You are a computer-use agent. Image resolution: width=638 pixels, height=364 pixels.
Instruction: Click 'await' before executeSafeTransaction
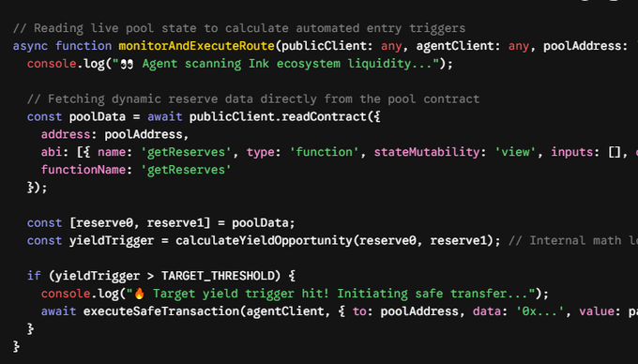pyautogui.click(x=58, y=311)
